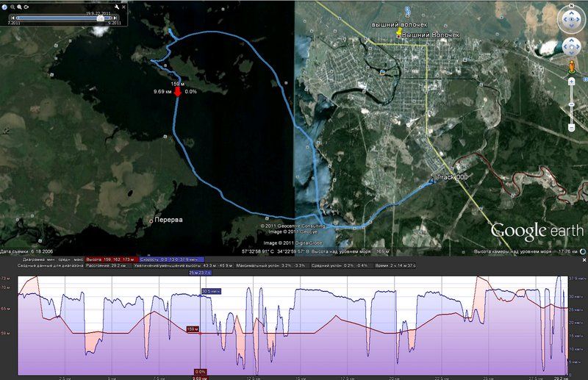Close the elevation profile panel
The width and height of the screenshot is (588, 380).
tap(584, 259)
